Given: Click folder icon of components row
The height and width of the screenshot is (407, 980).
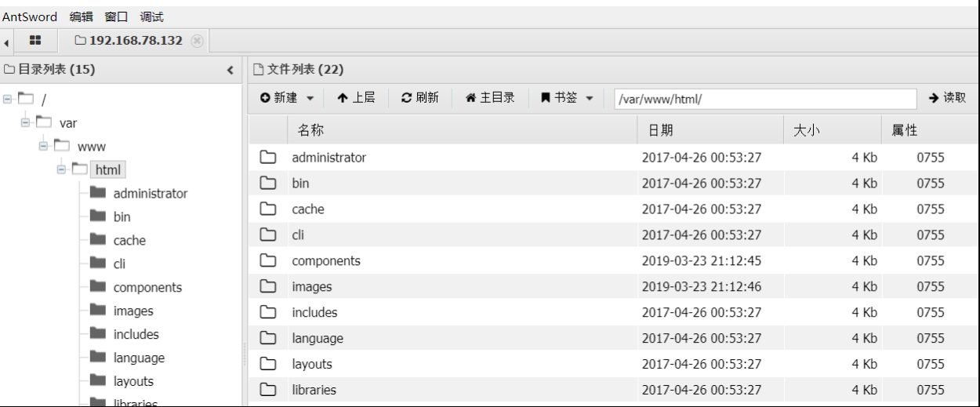Looking at the screenshot, I should (268, 260).
